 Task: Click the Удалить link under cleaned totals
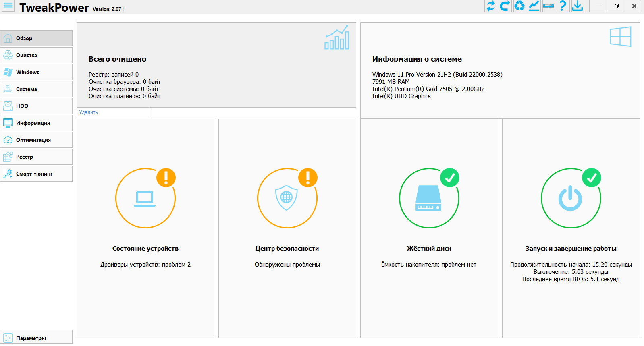pyautogui.click(x=88, y=112)
